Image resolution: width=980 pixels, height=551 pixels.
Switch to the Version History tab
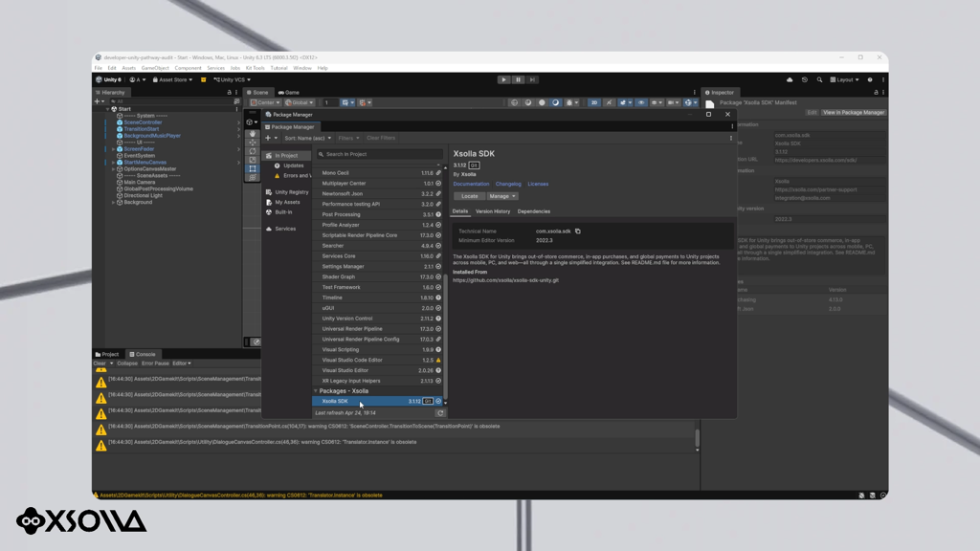(493, 211)
